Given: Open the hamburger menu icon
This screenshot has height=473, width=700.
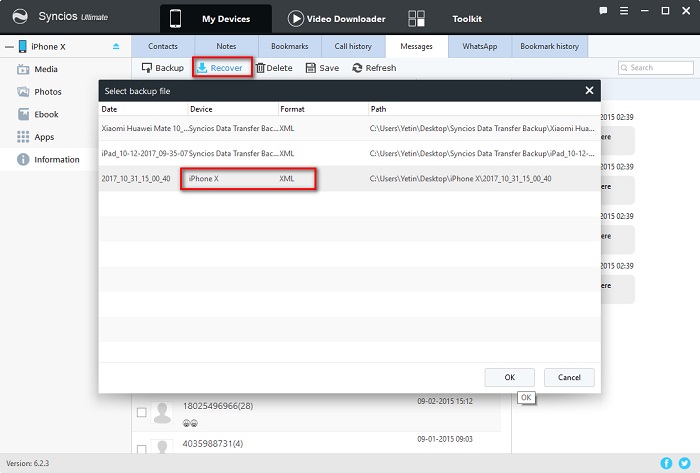Looking at the screenshot, I should coord(624,11).
